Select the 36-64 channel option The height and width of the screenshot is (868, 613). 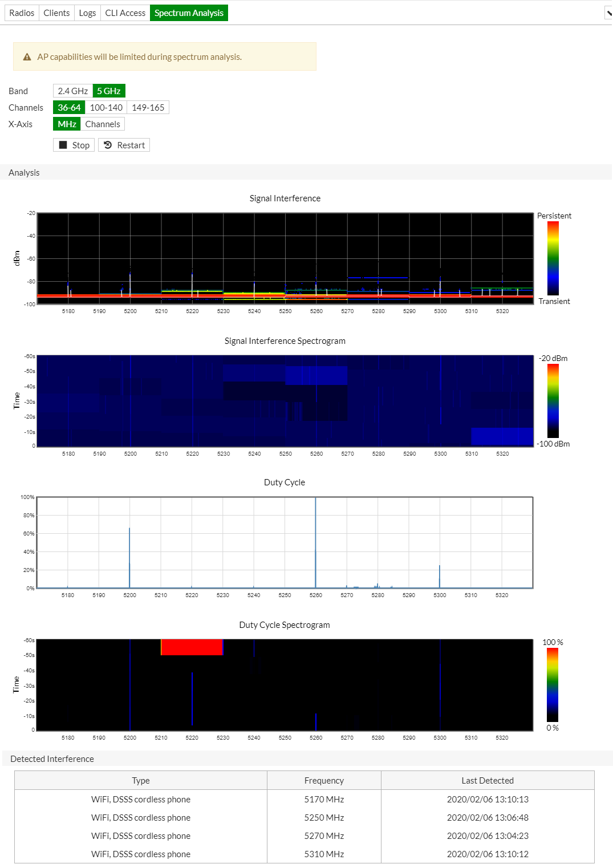pyautogui.click(x=68, y=107)
